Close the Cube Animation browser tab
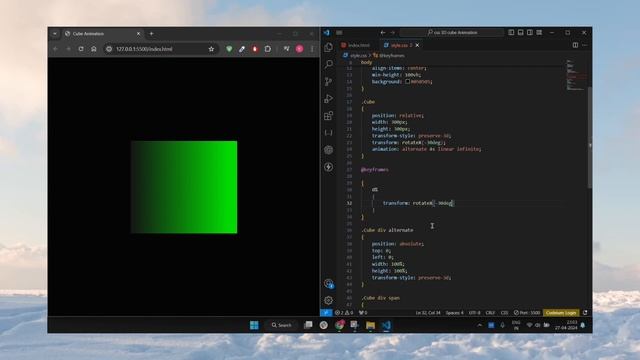Screen dimensions: 640x360 click(138, 34)
